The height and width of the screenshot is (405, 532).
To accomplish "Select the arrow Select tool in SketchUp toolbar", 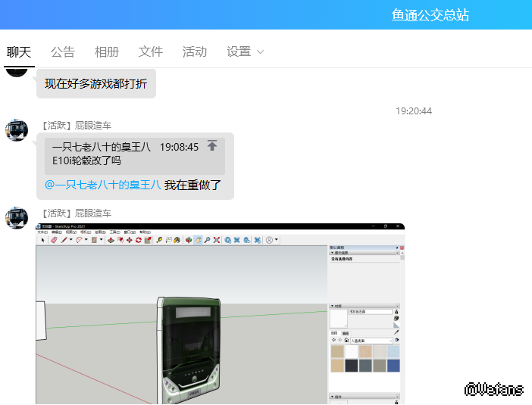I will tap(43, 240).
